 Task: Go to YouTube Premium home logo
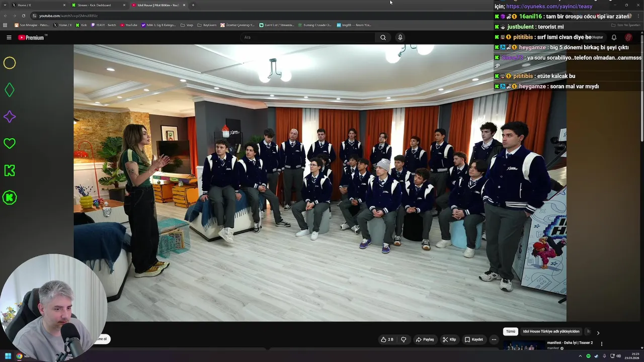(32, 37)
